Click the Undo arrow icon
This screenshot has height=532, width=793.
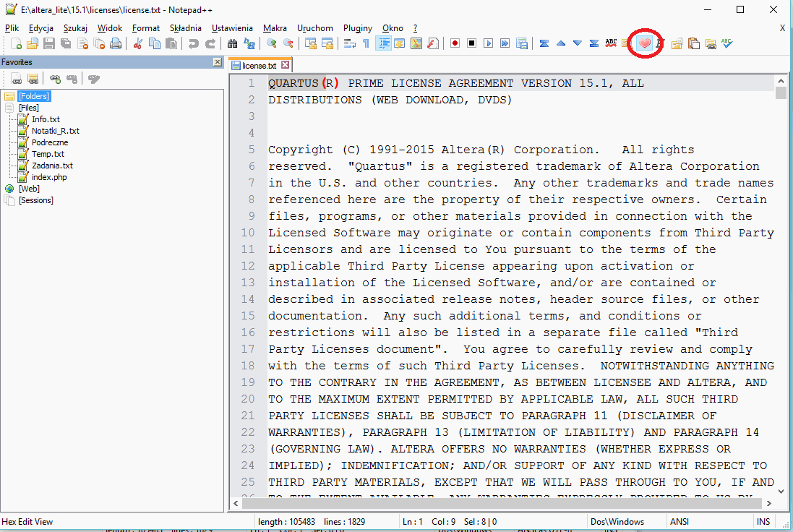(x=193, y=43)
